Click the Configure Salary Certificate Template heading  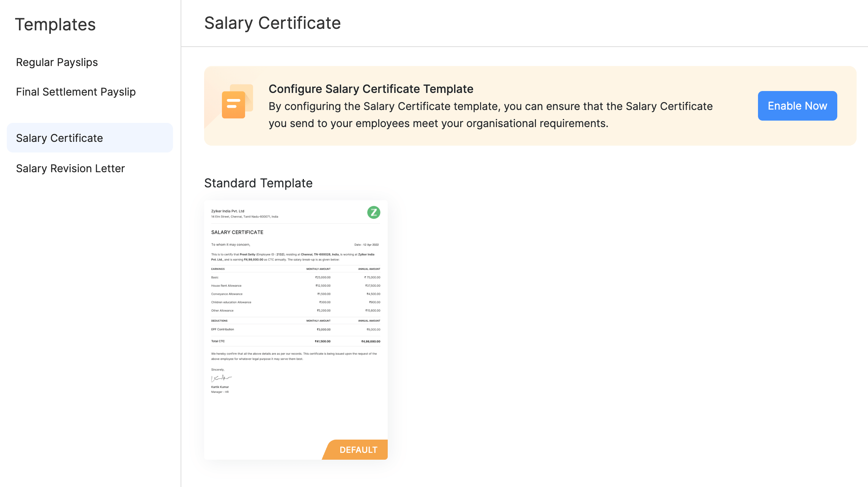(x=371, y=89)
